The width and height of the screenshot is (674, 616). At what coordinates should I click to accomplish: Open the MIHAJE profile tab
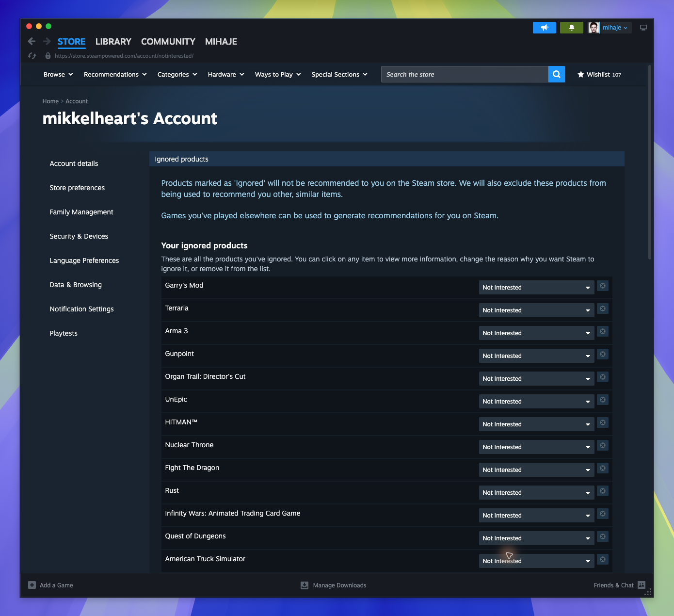221,42
